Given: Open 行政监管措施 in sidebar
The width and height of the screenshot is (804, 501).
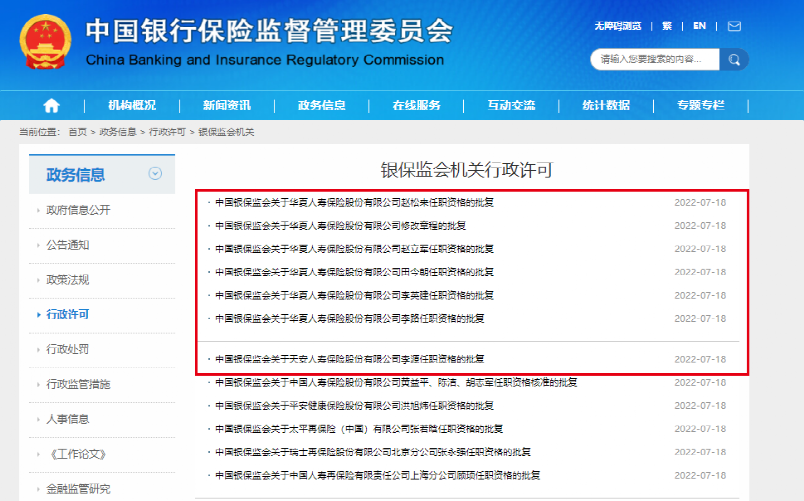Looking at the screenshot, I should pos(78,384).
